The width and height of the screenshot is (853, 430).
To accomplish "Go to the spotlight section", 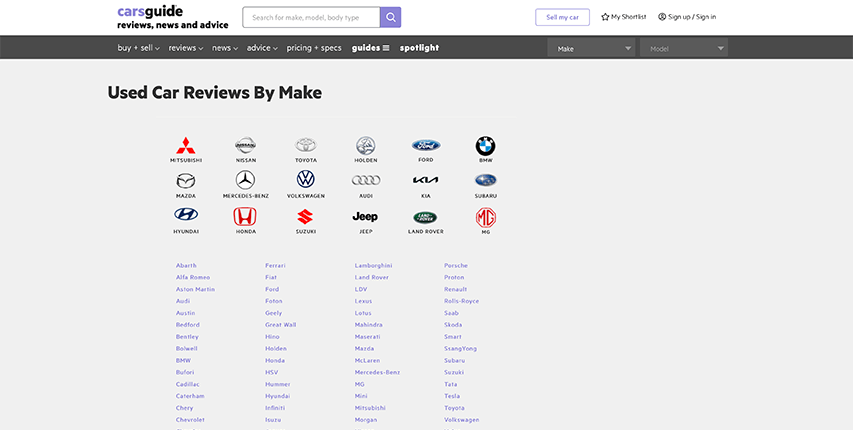I will tap(419, 48).
